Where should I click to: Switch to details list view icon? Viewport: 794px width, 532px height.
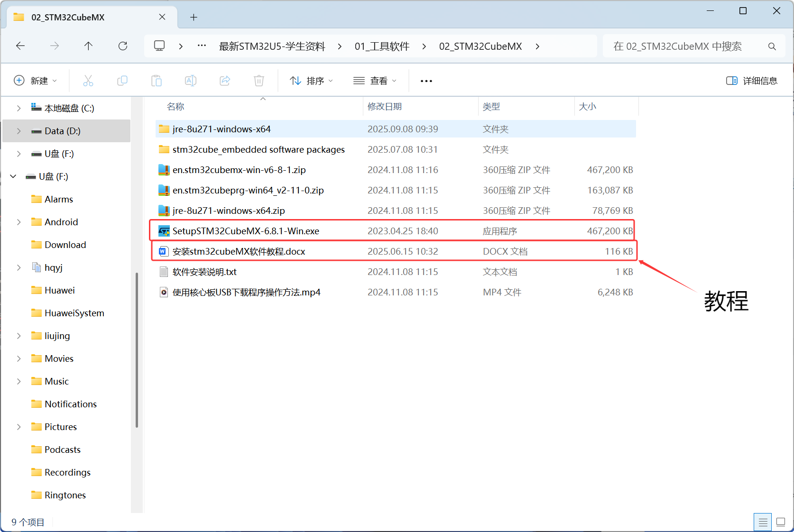[763, 523]
